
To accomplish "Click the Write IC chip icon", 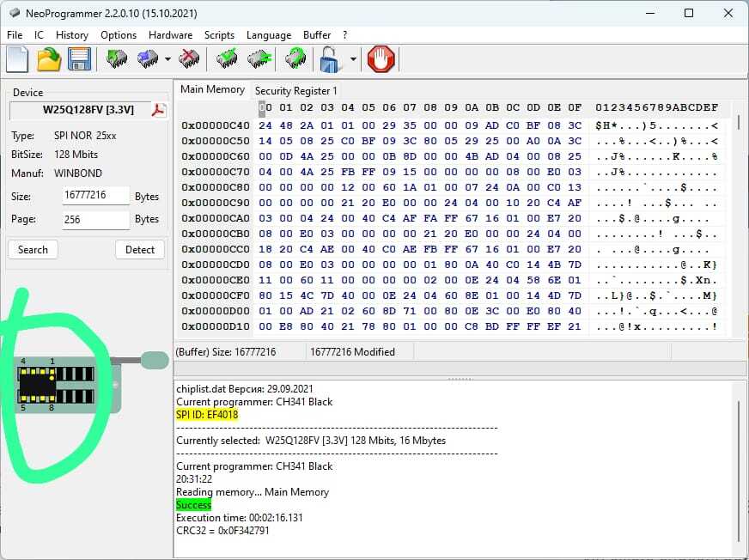I will pyautogui.click(x=148, y=59).
